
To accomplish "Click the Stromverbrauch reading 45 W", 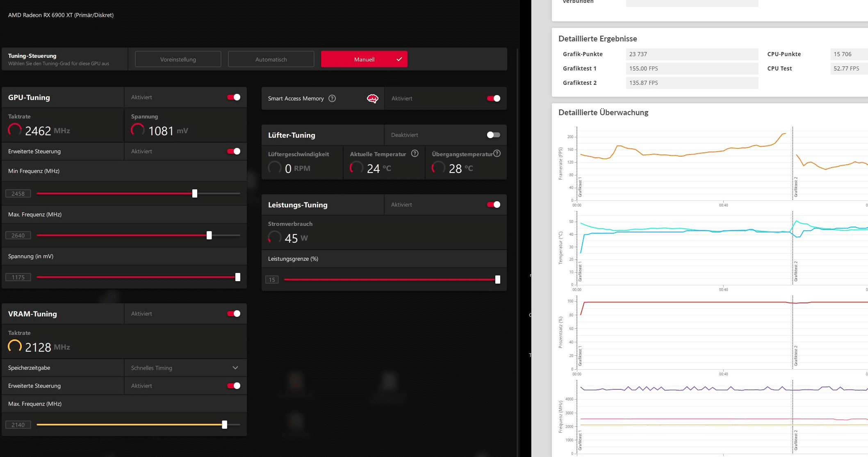I will point(296,238).
